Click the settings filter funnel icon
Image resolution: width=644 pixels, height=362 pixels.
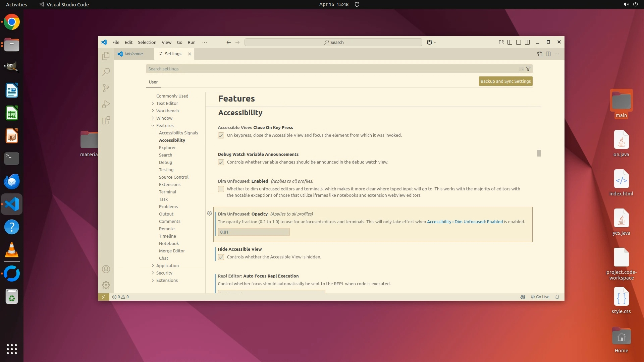tap(528, 69)
